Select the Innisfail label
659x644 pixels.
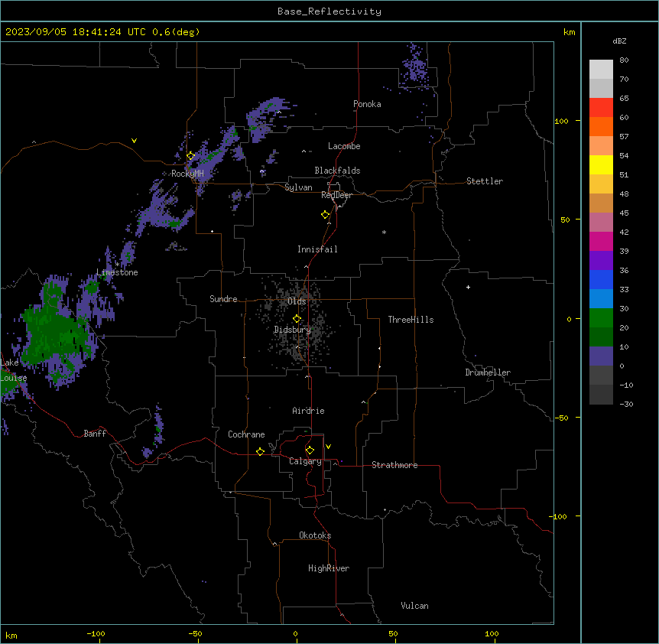pyautogui.click(x=317, y=249)
